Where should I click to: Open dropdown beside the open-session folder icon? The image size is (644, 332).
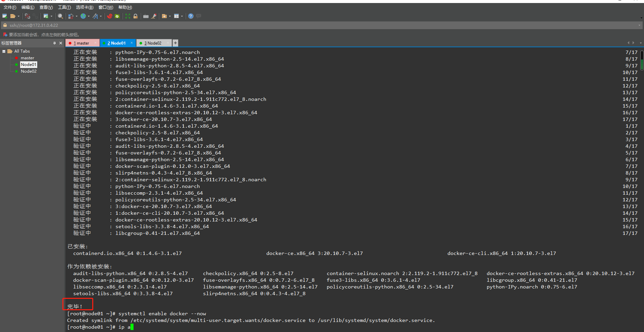pos(19,16)
